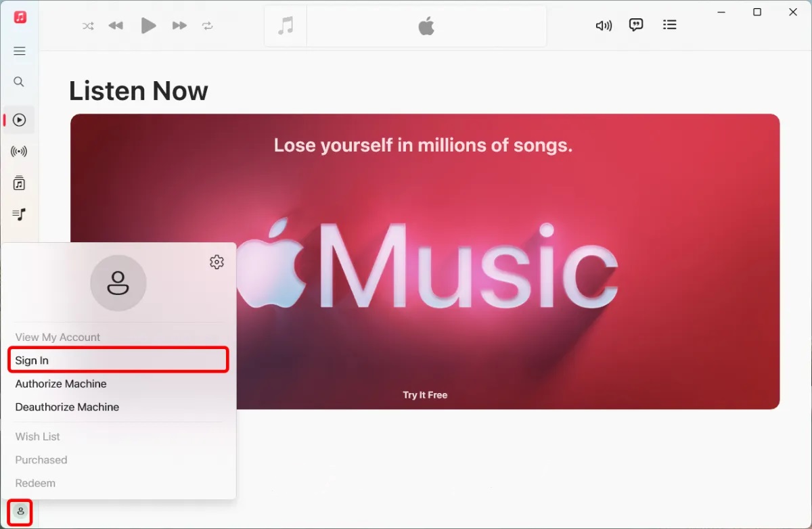Toggle shuffle playback
This screenshot has width=812, height=529.
pyautogui.click(x=88, y=26)
